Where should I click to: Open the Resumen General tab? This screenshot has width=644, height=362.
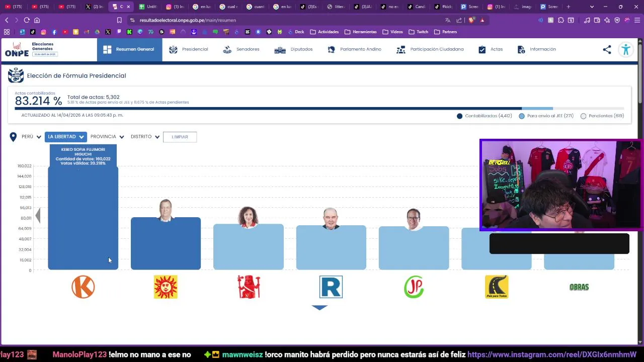tap(129, 49)
